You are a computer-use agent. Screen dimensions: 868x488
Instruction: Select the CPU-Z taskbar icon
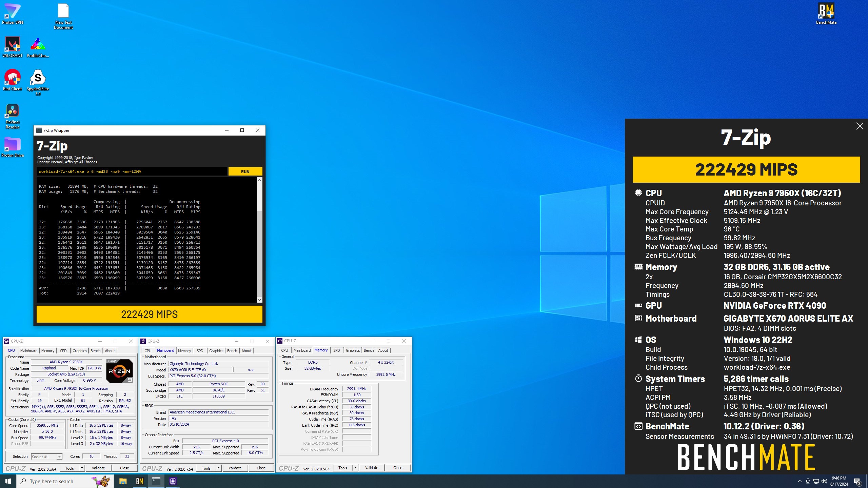click(x=173, y=481)
